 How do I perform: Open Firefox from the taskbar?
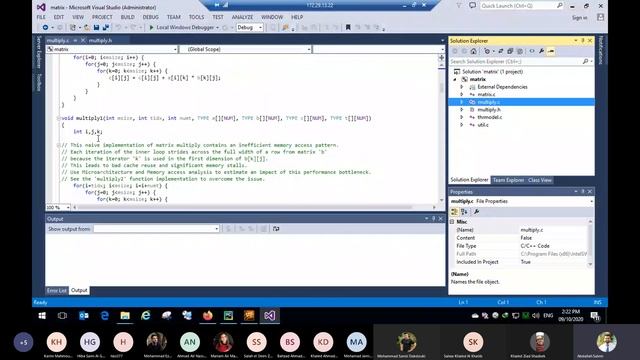208,316
